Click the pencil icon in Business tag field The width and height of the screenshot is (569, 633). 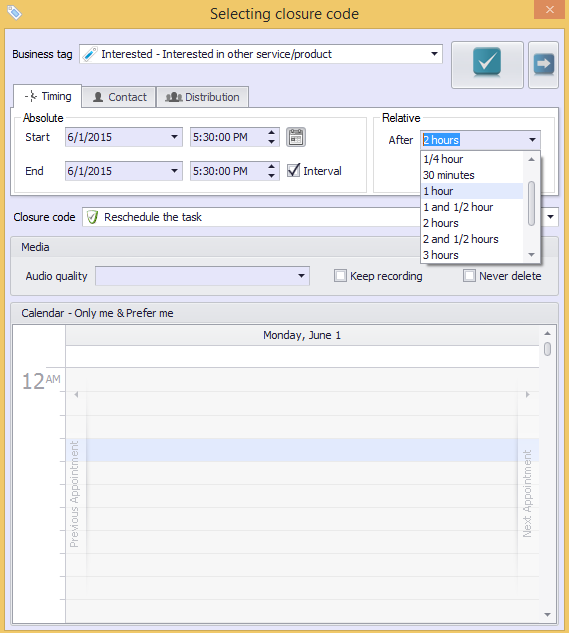click(90, 54)
